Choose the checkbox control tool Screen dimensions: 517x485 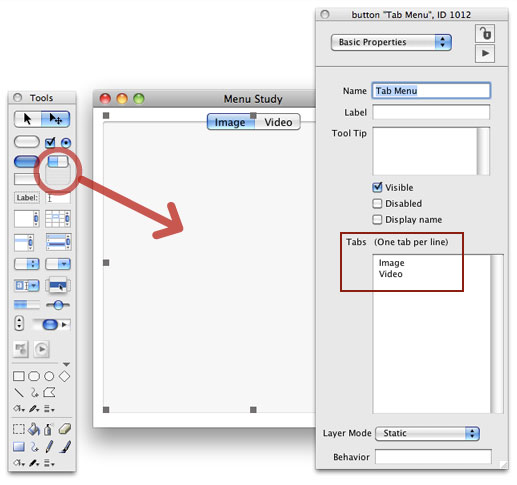click(50, 143)
